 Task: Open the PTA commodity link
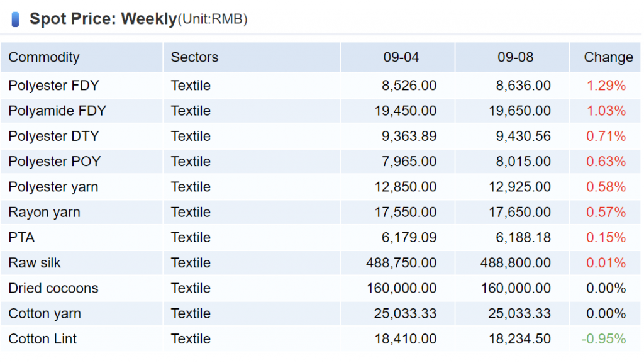point(21,237)
